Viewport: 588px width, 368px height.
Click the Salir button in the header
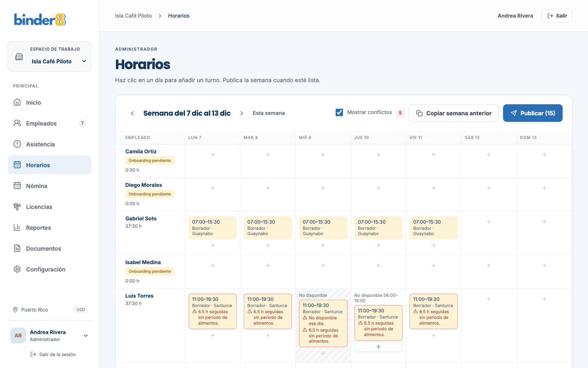[557, 16]
